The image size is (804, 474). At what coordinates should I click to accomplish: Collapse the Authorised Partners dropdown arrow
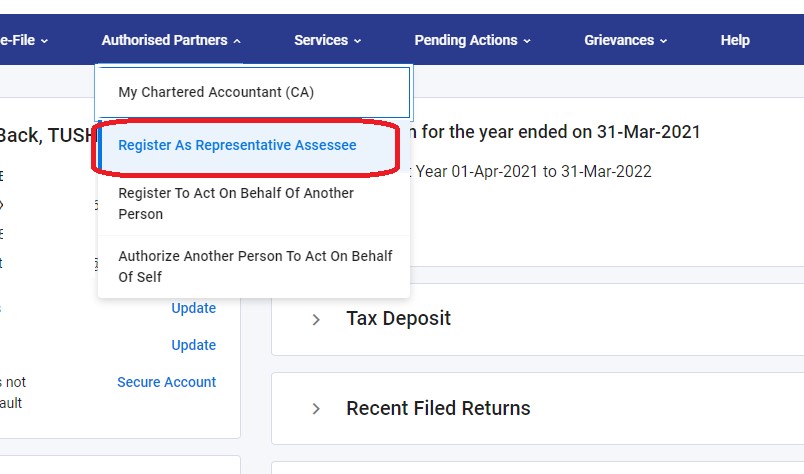[x=237, y=41]
